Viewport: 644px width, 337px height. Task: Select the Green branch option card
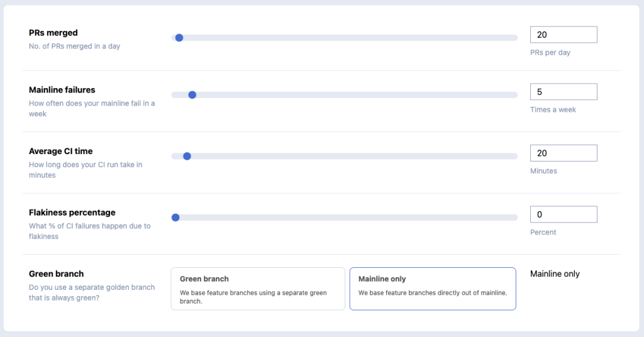(x=258, y=289)
